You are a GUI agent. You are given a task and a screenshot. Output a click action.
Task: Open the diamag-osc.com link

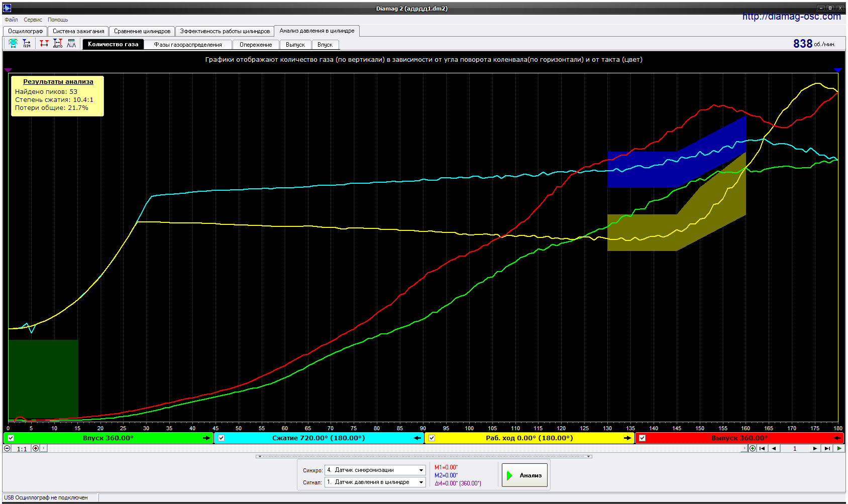tap(791, 16)
